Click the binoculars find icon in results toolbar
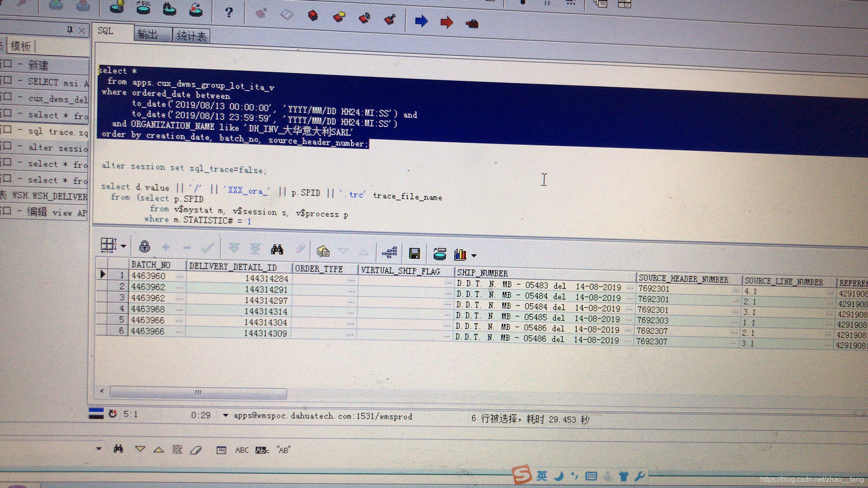The image size is (868, 488). (277, 249)
